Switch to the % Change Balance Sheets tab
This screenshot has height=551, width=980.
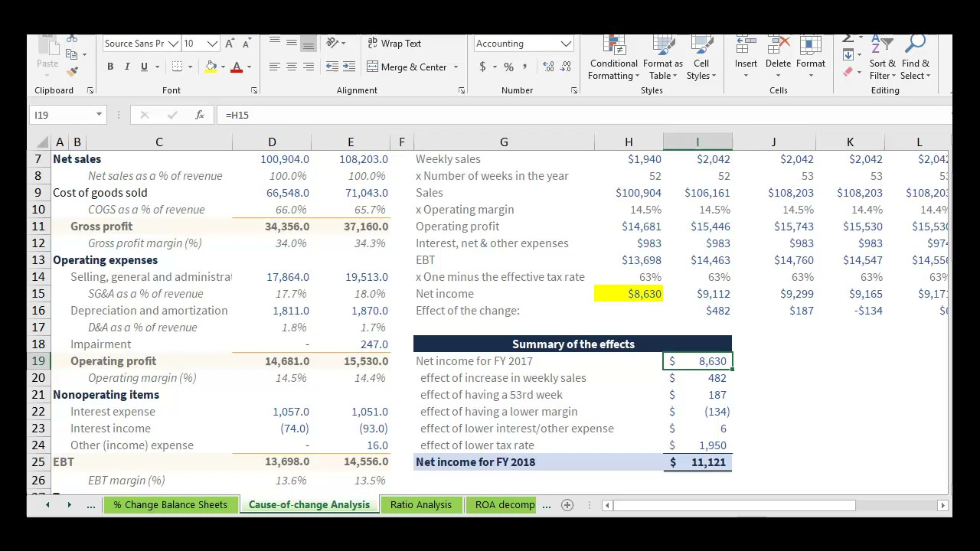[x=170, y=505]
